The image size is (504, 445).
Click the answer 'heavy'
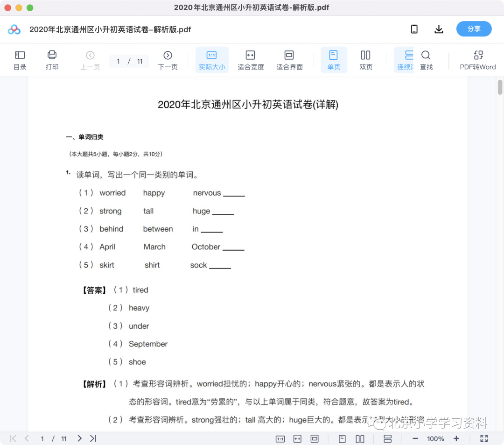139,308
